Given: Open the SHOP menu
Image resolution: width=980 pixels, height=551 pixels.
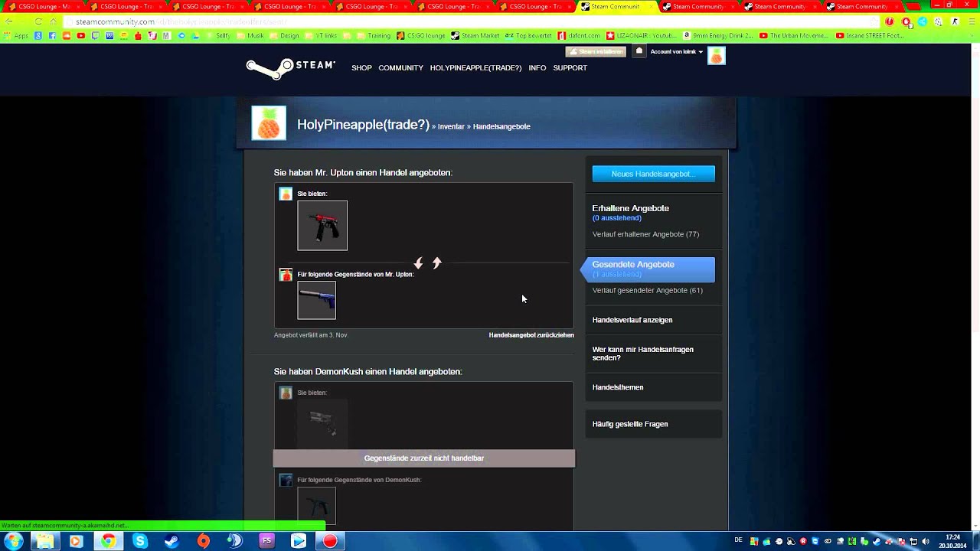Looking at the screenshot, I should pyautogui.click(x=361, y=68).
